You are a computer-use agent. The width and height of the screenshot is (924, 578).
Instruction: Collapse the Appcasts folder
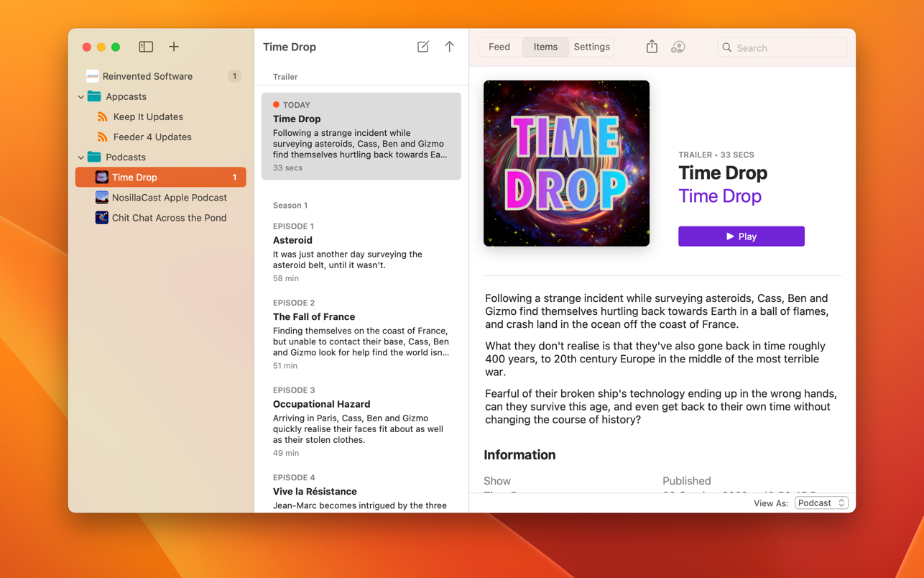(x=80, y=97)
